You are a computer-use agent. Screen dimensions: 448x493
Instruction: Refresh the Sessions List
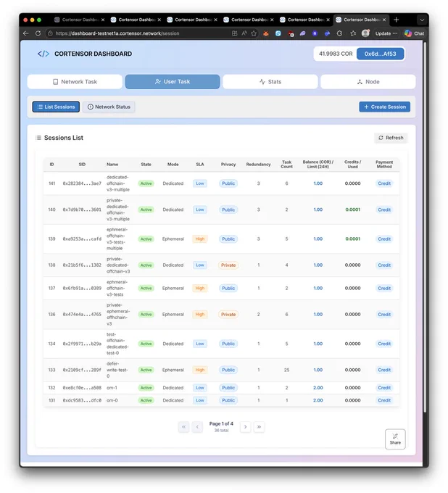click(391, 138)
